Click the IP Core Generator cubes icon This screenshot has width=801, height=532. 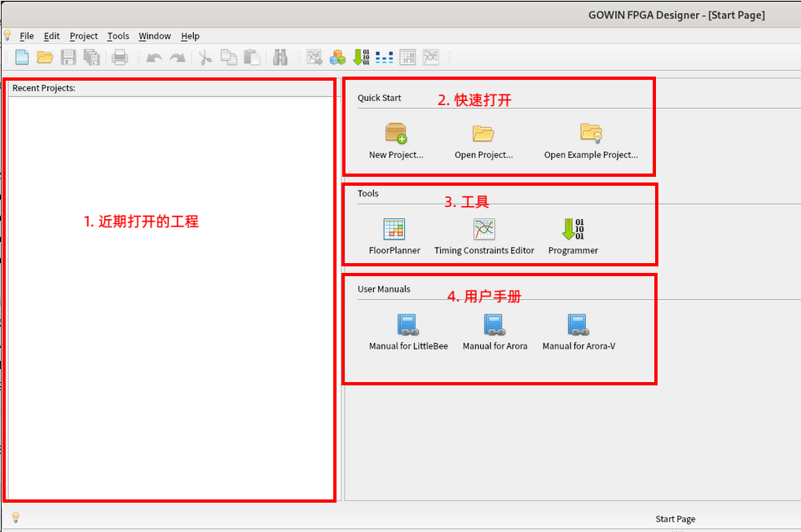337,57
